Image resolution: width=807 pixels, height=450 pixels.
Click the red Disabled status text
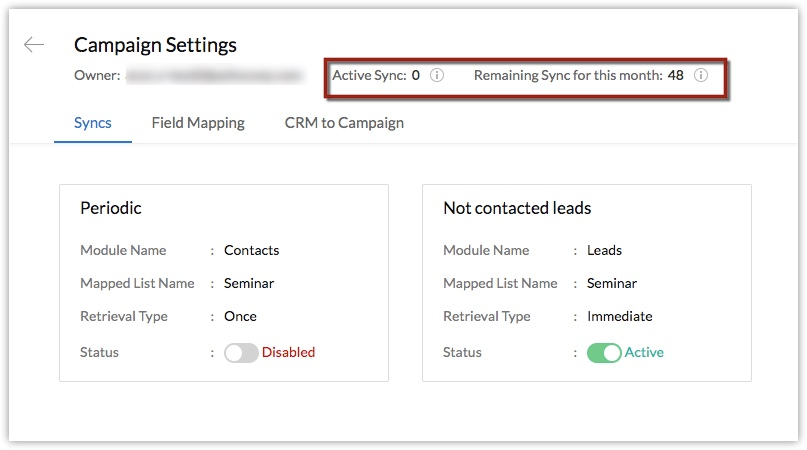288,352
